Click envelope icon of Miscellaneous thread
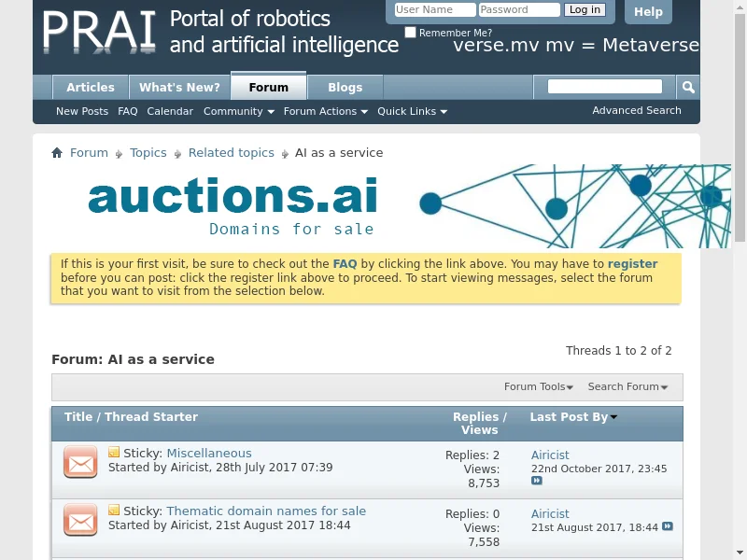Screen dimensions: 747x560 tap(80, 462)
